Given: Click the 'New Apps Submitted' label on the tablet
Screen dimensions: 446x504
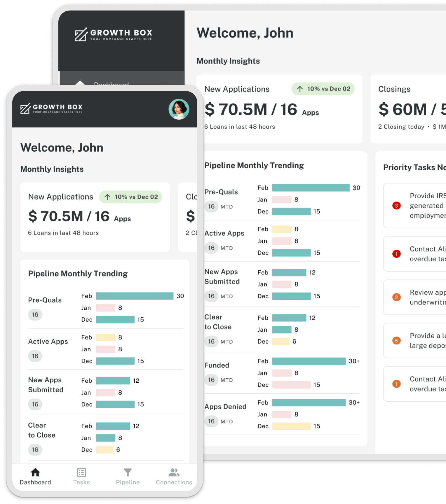Looking at the screenshot, I should coord(222,276).
